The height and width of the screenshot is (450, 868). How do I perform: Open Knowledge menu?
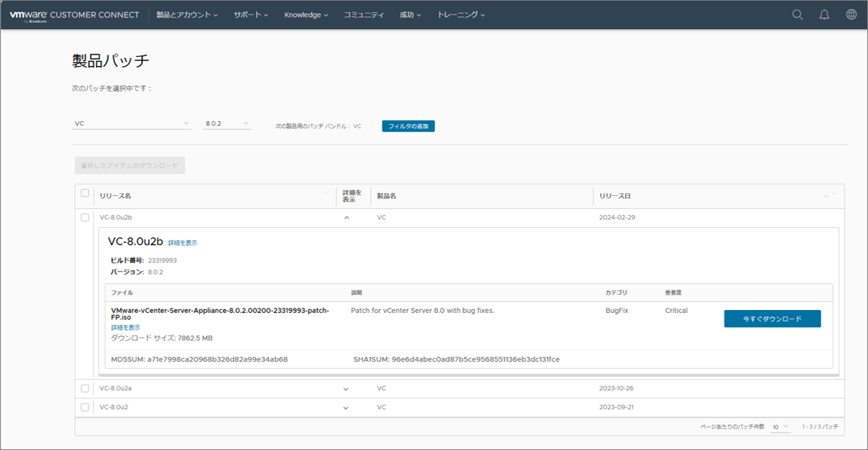306,15
